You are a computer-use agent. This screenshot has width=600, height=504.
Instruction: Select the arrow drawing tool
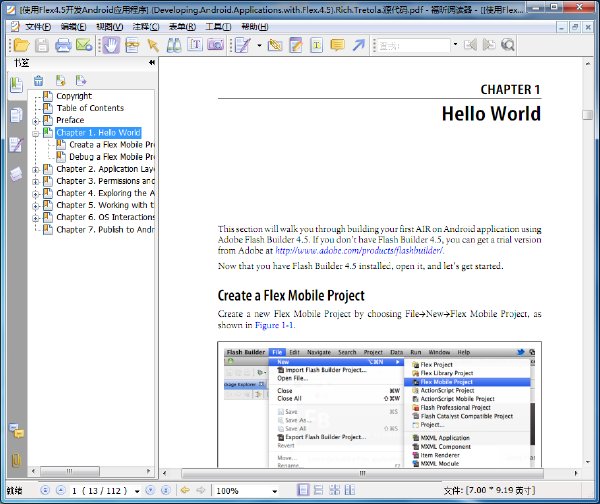(x=359, y=45)
